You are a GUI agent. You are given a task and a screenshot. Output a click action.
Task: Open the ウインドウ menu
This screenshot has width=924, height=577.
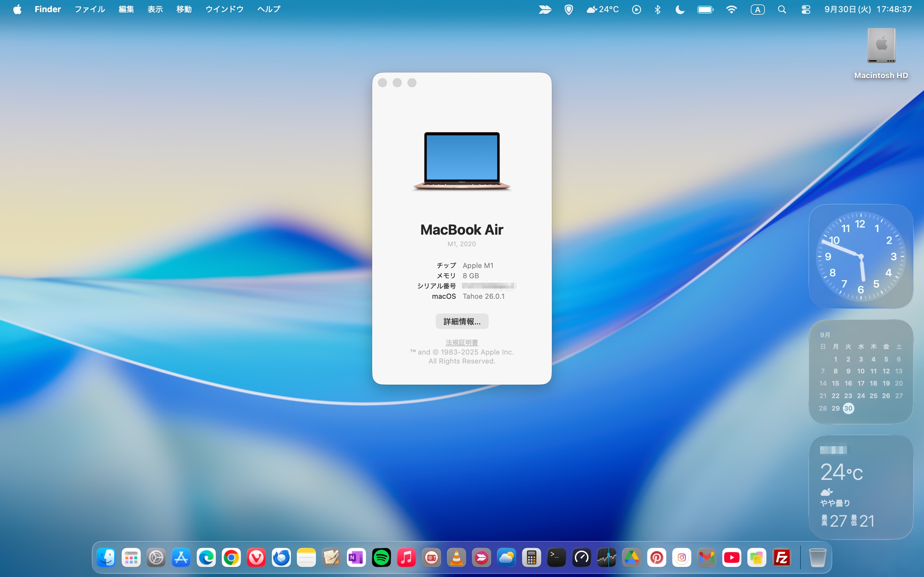click(224, 10)
